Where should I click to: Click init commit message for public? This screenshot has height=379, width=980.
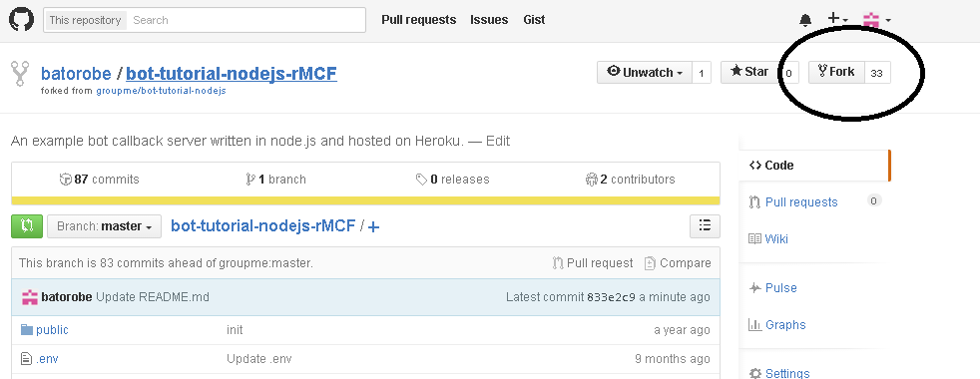pos(235,330)
